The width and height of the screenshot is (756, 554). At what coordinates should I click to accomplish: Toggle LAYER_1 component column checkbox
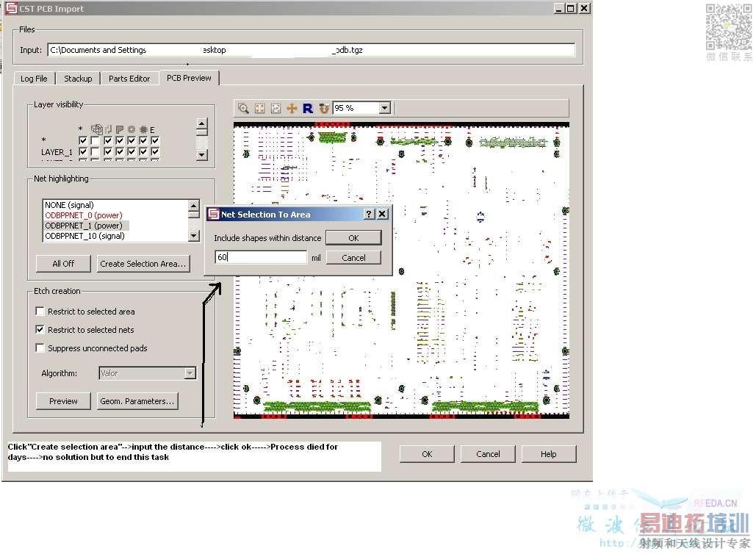pyautogui.click(x=143, y=151)
